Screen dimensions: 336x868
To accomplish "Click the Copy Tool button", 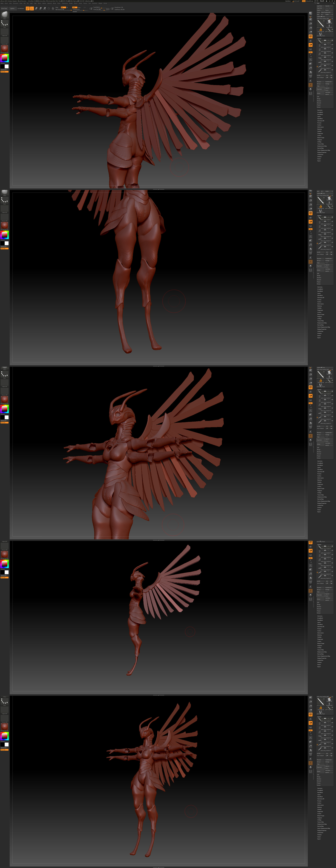I will point(321,8).
